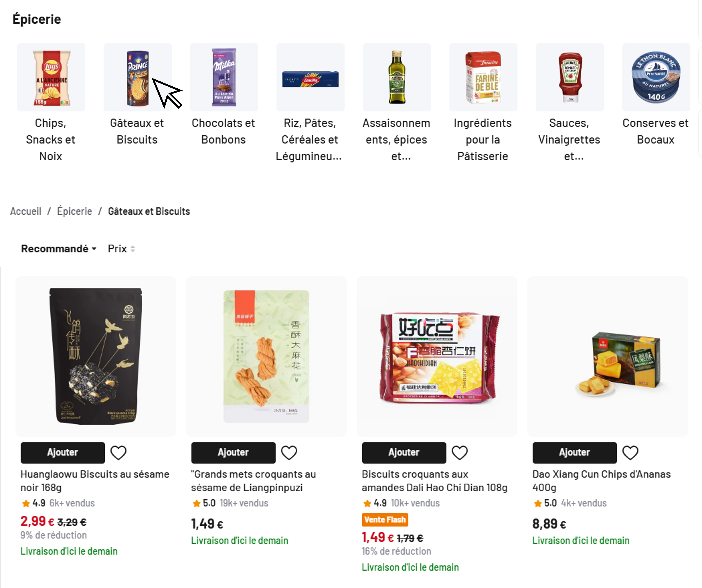
Task: Add Dali almond biscuits to favorites heart
Action: click(460, 453)
